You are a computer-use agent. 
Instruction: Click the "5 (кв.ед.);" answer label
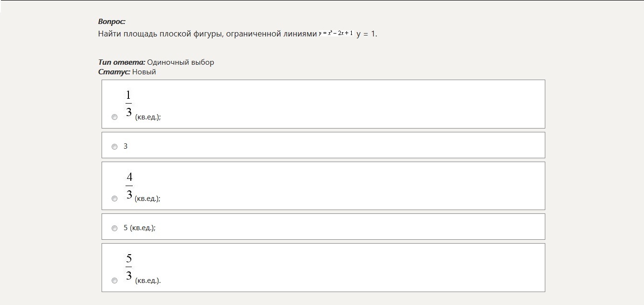tap(139, 228)
